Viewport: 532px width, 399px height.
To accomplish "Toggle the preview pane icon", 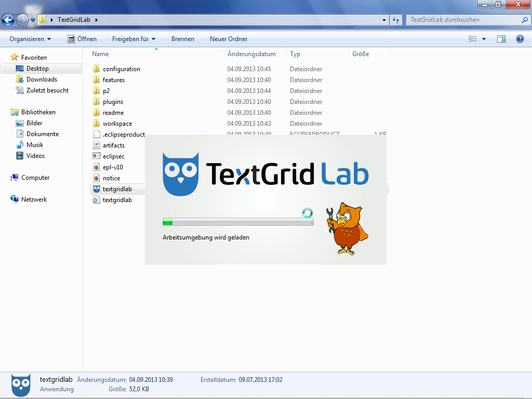I will coord(501,39).
